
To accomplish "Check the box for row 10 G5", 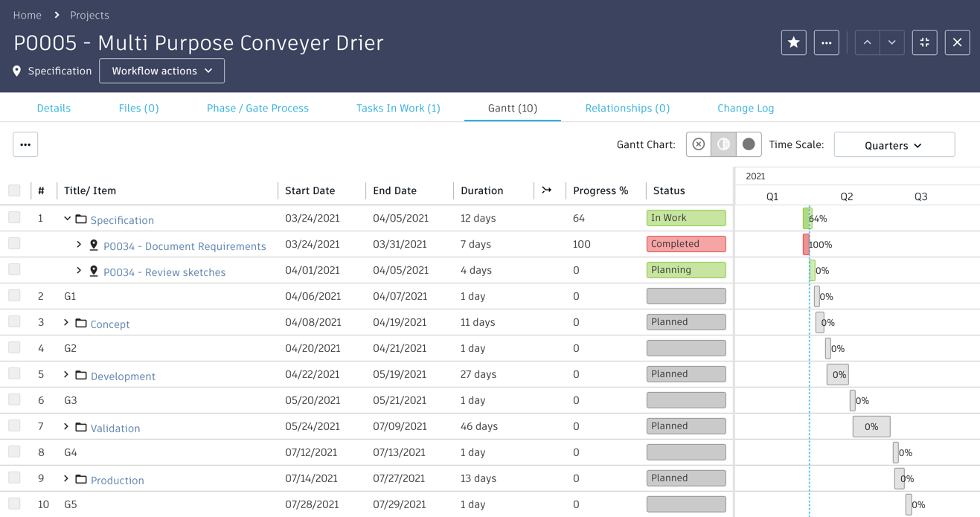I will tap(14, 504).
